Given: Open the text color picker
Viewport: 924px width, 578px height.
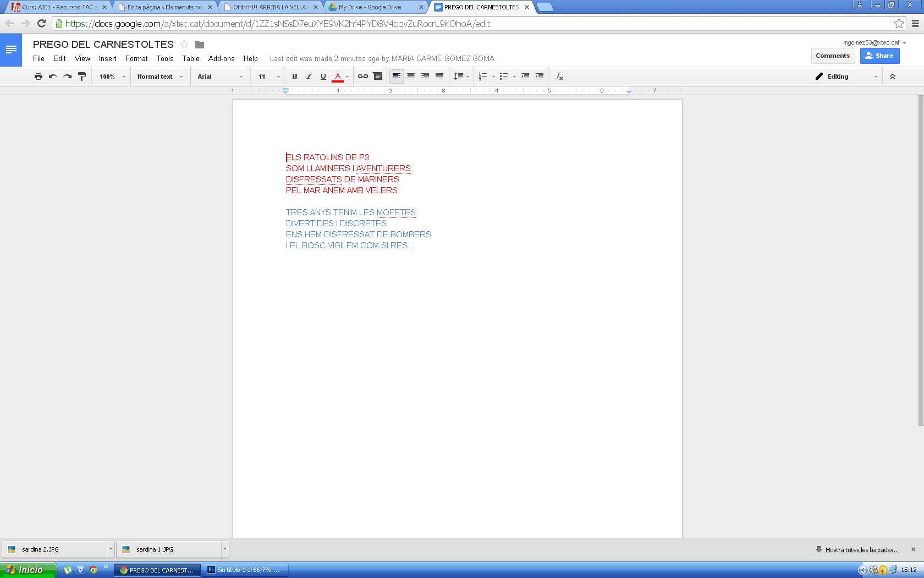Looking at the screenshot, I should point(338,77).
